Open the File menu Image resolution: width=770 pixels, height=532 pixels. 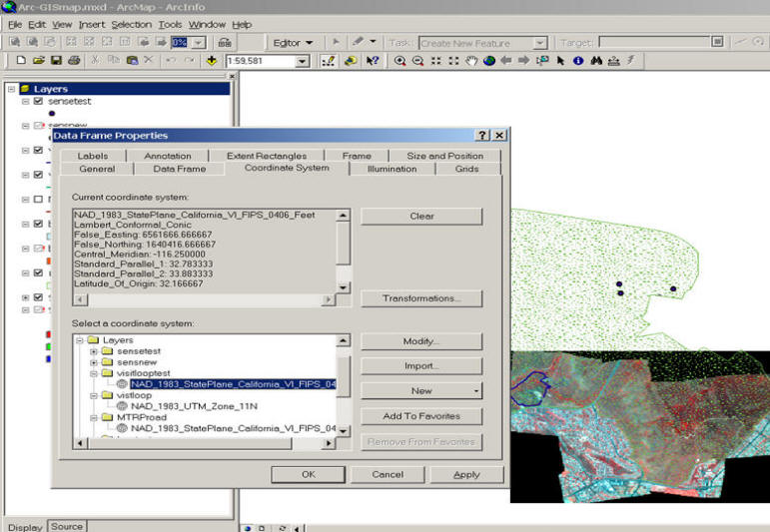[x=15, y=25]
